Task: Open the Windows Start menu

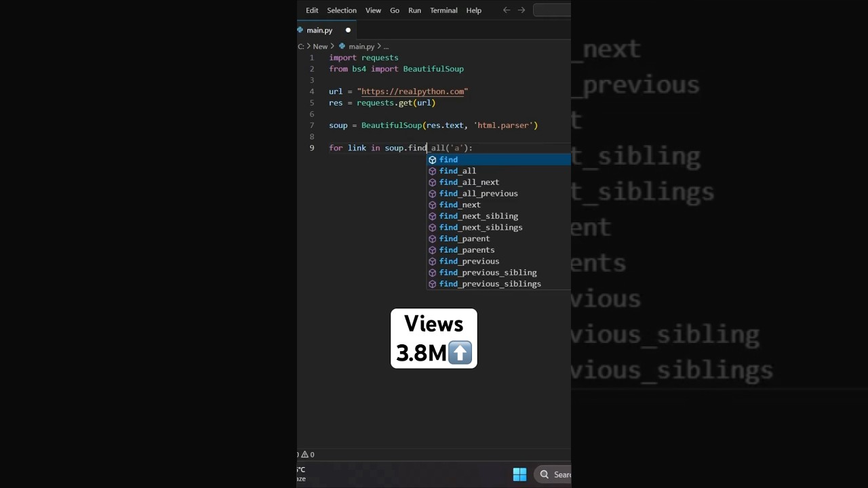Action: click(519, 474)
